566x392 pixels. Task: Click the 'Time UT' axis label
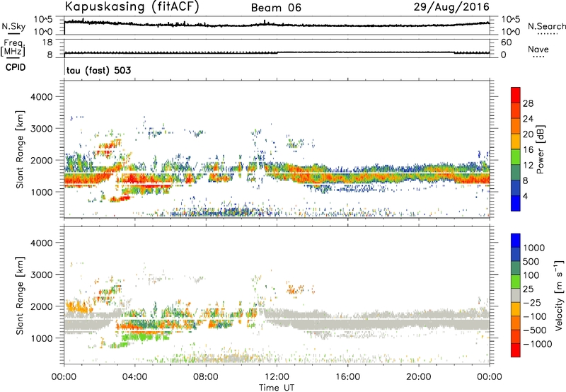(277, 388)
